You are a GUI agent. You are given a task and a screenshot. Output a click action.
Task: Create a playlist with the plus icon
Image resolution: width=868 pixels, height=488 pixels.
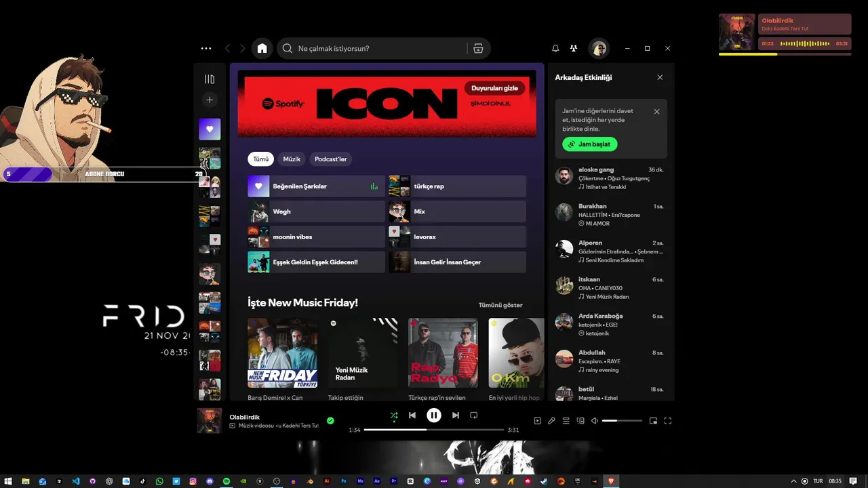click(x=210, y=100)
